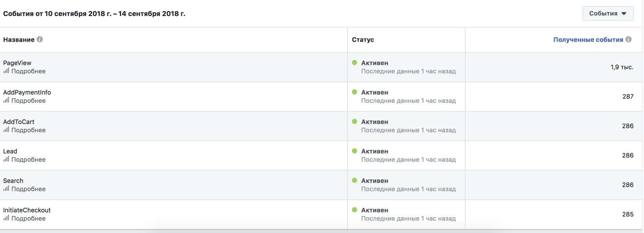Click bar chart icon under Lead

tap(6, 159)
